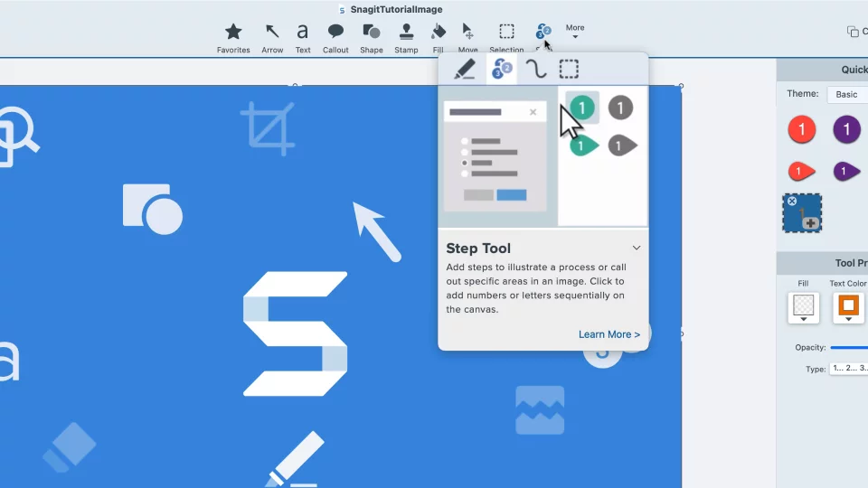Click the SnagitTutorialImage title

(x=396, y=9)
